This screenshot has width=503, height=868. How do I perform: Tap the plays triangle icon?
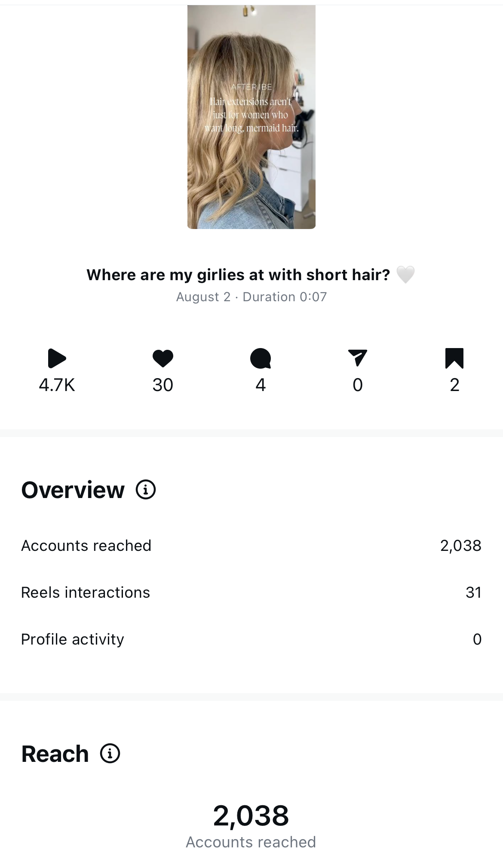click(57, 358)
